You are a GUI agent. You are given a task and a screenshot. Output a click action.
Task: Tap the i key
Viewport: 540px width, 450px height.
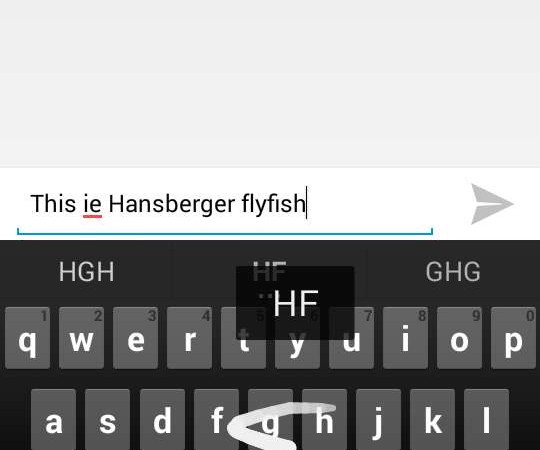click(405, 338)
